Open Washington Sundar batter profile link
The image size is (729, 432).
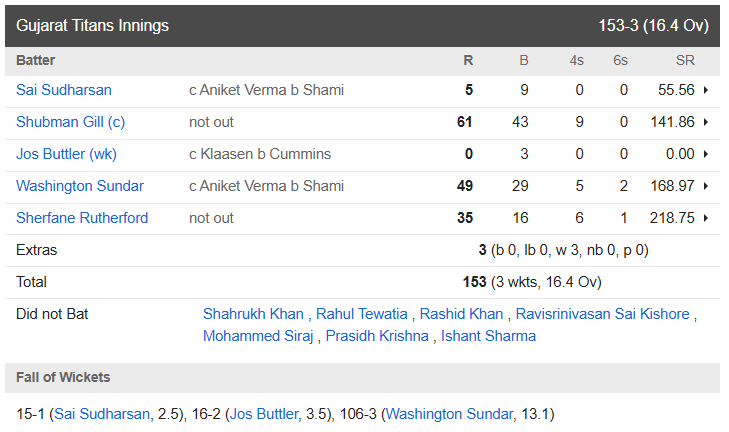(x=80, y=186)
